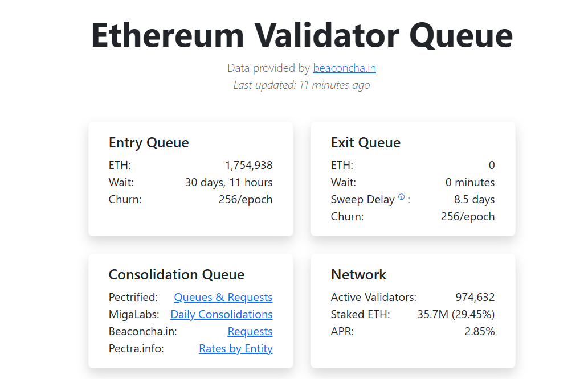Open the Beaconcha.in Requests link
Image resolution: width=588 pixels, height=379 pixels.
pyautogui.click(x=250, y=331)
